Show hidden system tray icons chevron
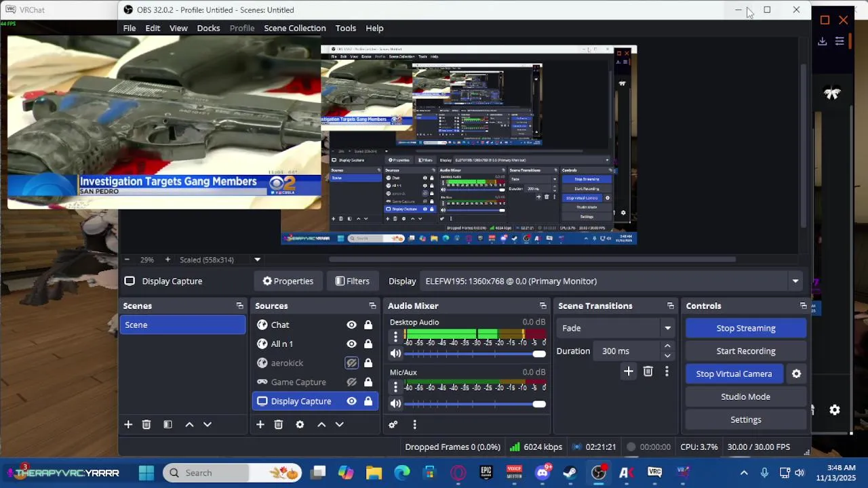 (x=744, y=473)
